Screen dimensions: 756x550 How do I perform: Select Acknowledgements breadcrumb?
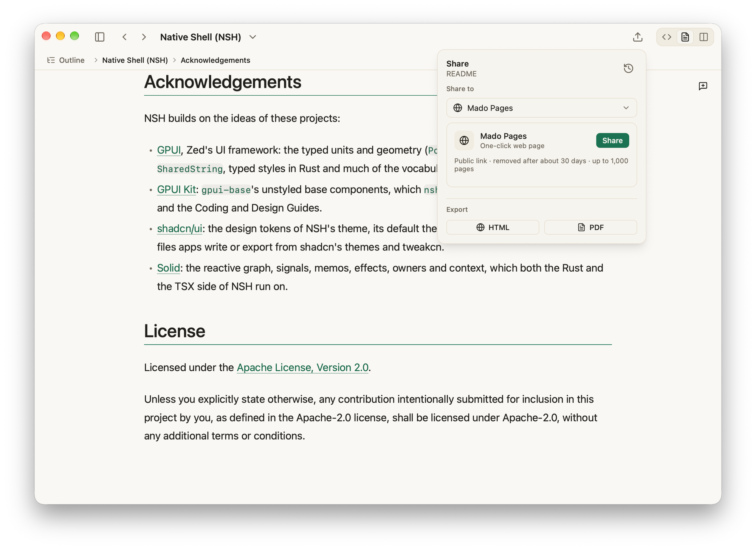(215, 60)
